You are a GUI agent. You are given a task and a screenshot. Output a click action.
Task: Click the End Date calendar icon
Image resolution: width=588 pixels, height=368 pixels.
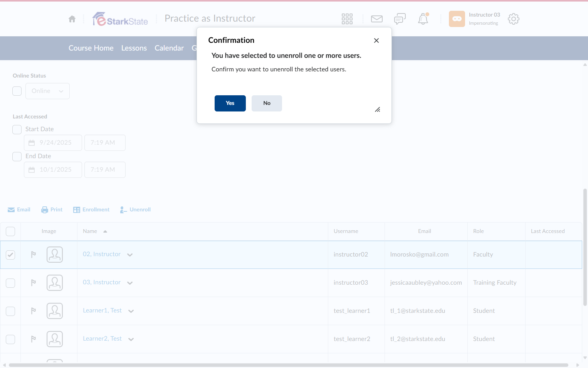[x=32, y=170]
